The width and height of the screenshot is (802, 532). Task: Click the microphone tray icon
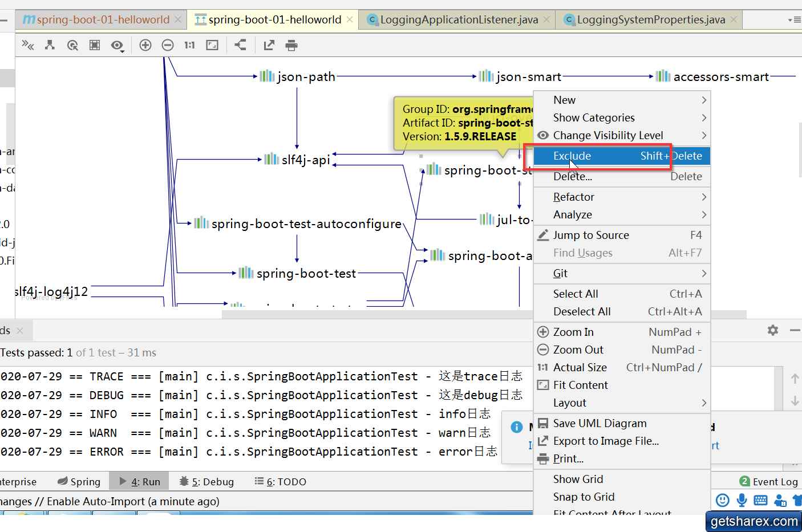742,500
